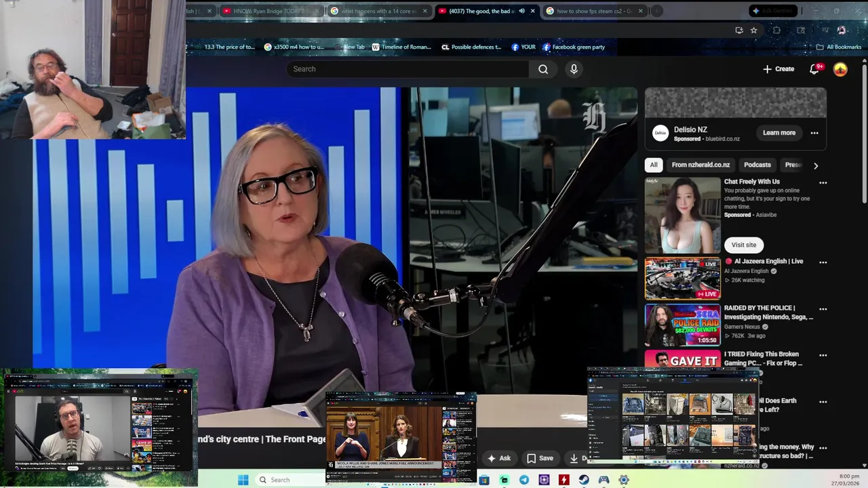Open the Facebook green party bookmark
This screenshot has height=488, width=868.
point(574,47)
